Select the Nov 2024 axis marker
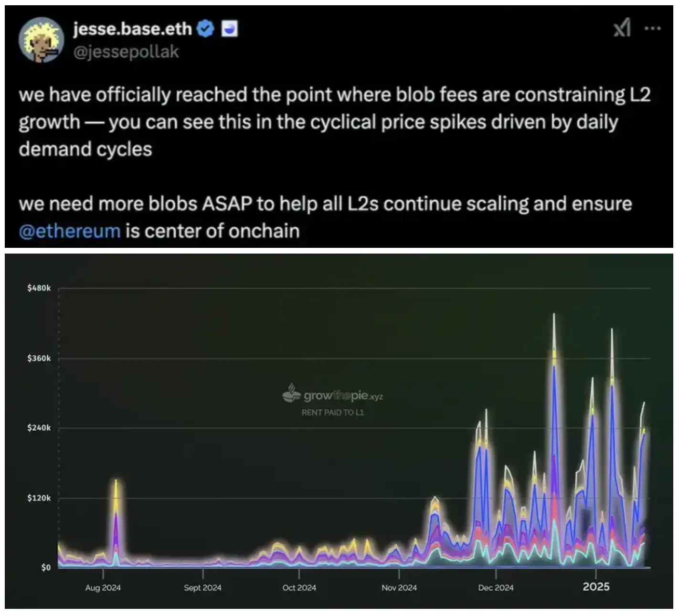 399,587
